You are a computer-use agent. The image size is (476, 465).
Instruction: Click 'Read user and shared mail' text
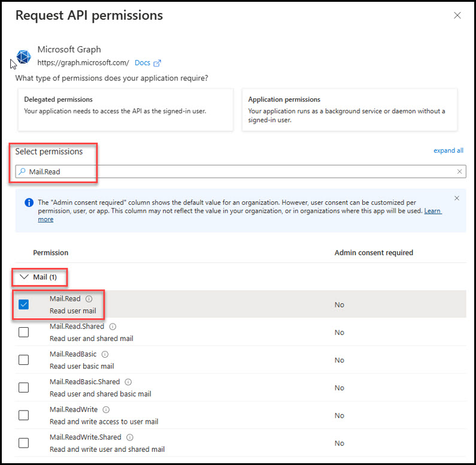(x=92, y=339)
